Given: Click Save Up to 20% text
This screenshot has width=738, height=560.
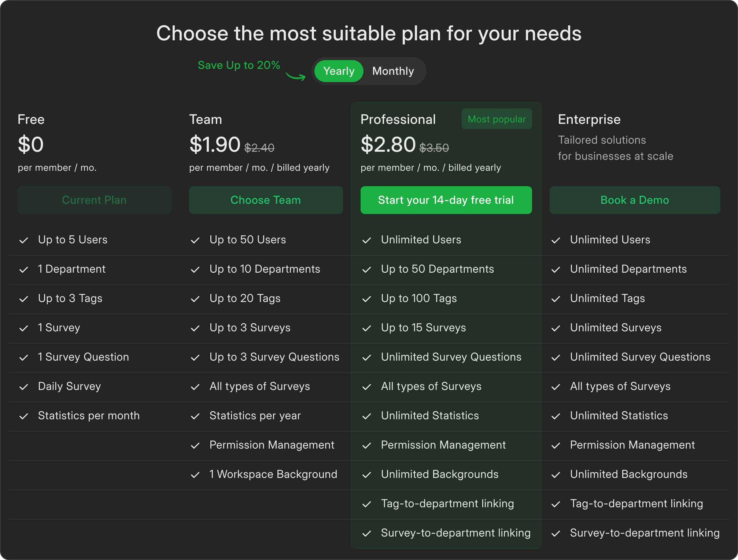Looking at the screenshot, I should tap(239, 65).
